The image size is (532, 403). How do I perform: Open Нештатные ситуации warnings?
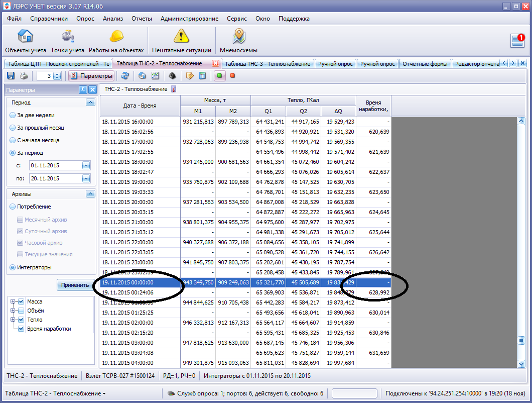point(182,41)
